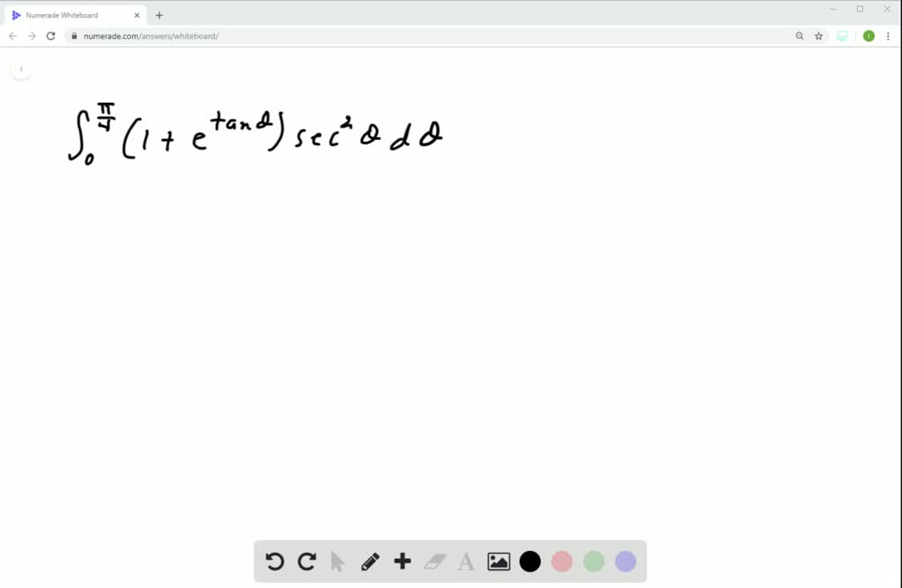Select the pointer cursor tool
The width and height of the screenshot is (902, 588).
pos(338,562)
